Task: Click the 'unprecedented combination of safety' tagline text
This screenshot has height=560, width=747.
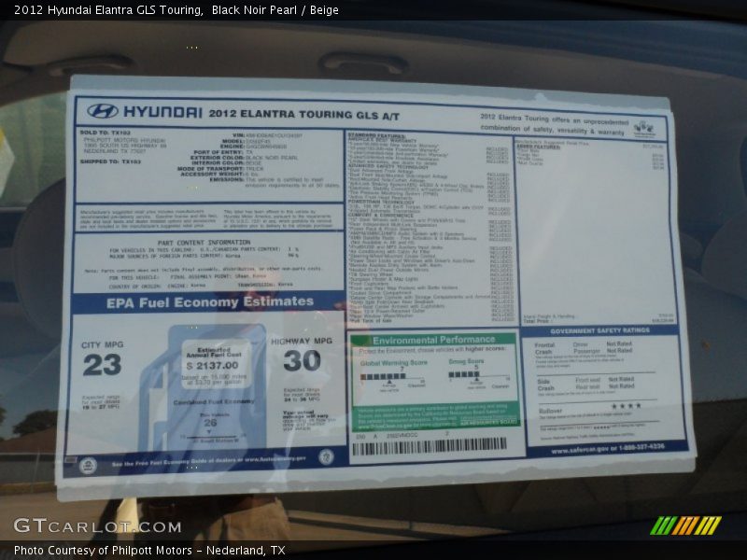Action: (x=554, y=125)
